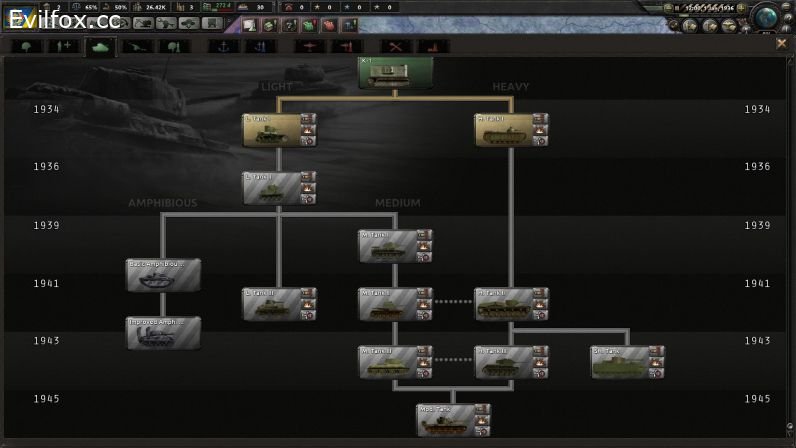
Task: Click top variant icon beside Heavy Tank I
Action: (540, 118)
